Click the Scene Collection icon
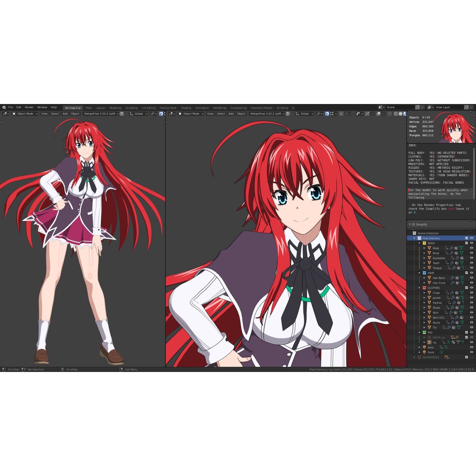476x476 pixels. click(x=414, y=233)
